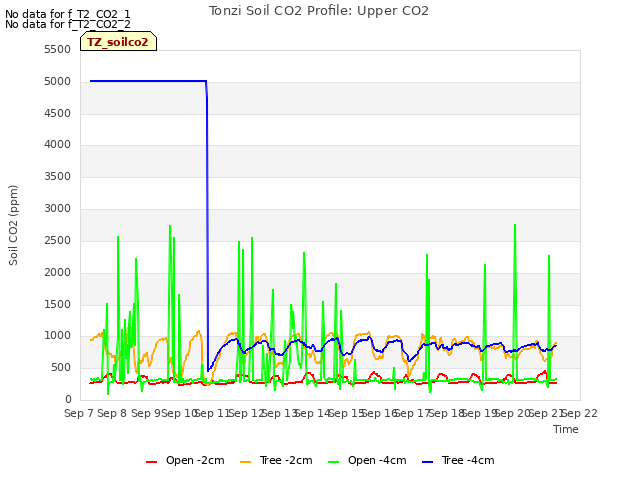Click the Time axis label

566,429
